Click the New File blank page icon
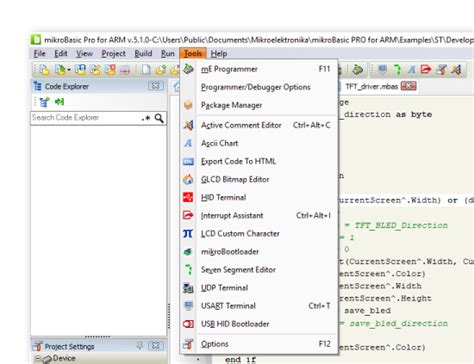The width and height of the screenshot is (474, 364). coord(146,70)
